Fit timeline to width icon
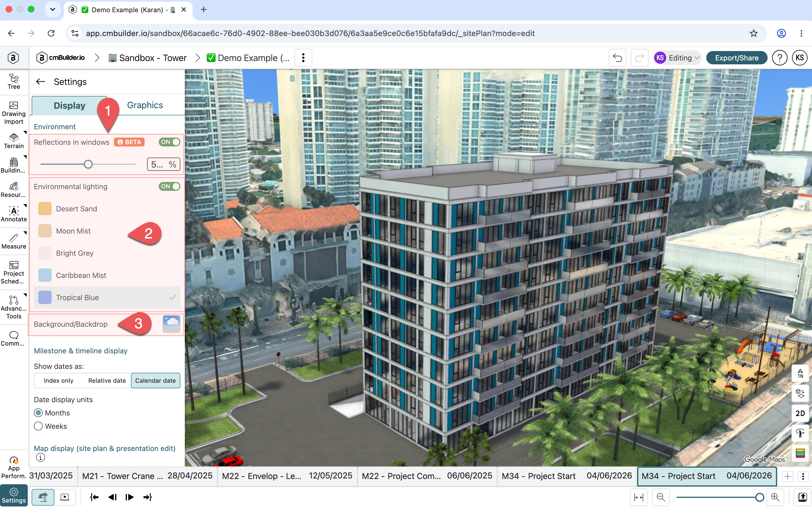Image resolution: width=812 pixels, height=507 pixels. pos(639,497)
